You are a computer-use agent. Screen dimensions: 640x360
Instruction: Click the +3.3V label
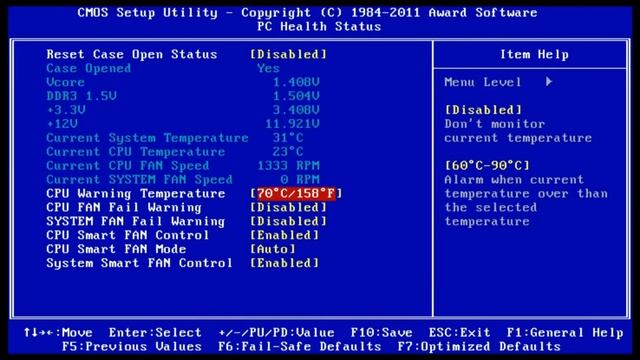[66, 110]
